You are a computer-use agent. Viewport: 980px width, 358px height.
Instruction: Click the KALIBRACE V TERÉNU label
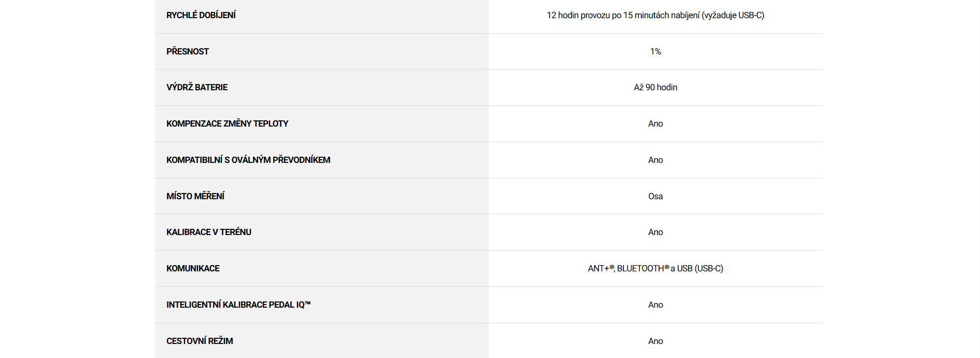point(208,232)
